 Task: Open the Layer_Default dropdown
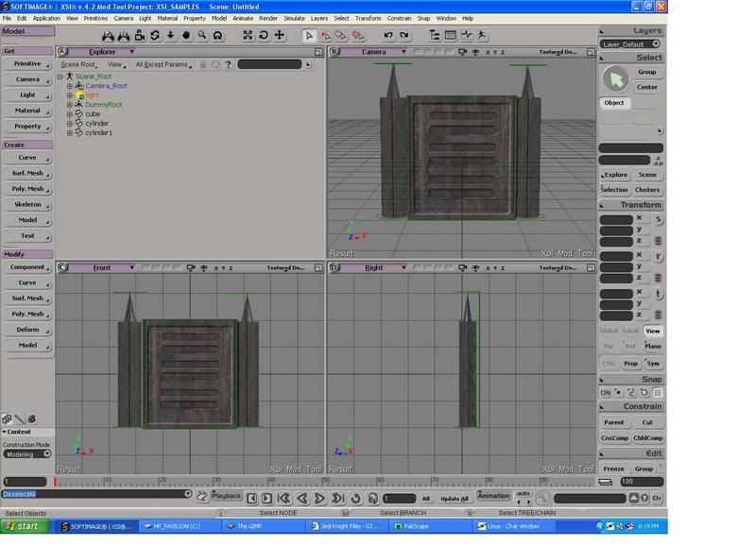pyautogui.click(x=630, y=44)
